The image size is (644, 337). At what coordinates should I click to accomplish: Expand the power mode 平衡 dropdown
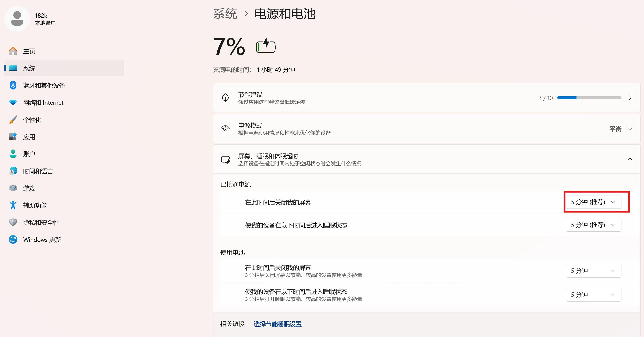click(x=621, y=129)
